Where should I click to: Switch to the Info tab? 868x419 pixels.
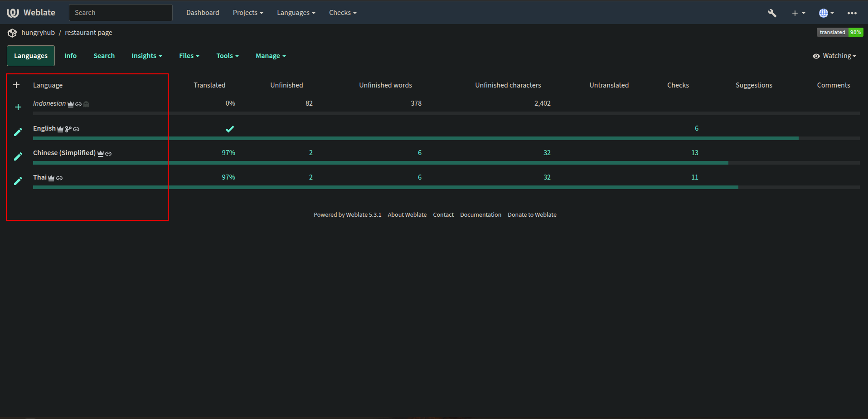coord(70,56)
